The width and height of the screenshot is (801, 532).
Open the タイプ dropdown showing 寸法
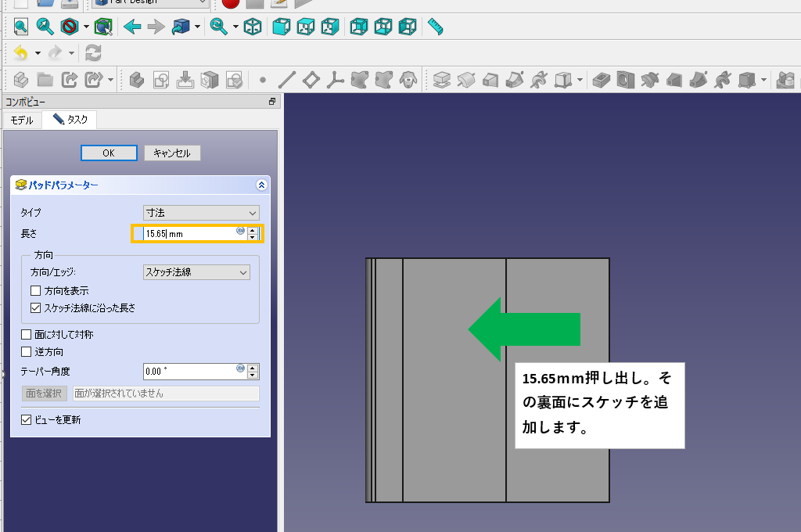pos(201,213)
